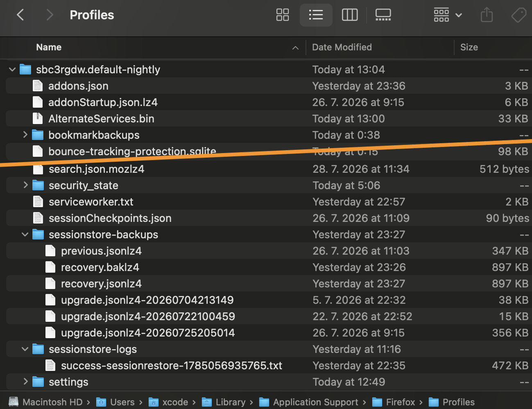Open Macintosh HD in the path bar
This screenshot has height=409, width=532.
pos(46,402)
